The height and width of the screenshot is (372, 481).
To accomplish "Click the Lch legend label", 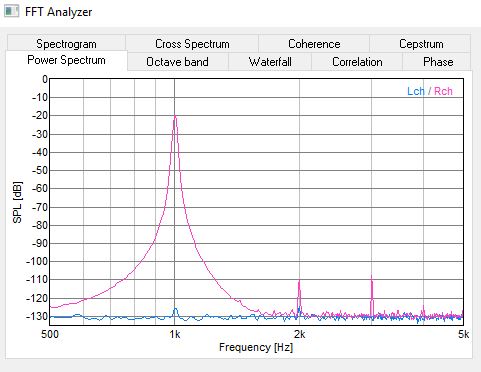I will (416, 91).
